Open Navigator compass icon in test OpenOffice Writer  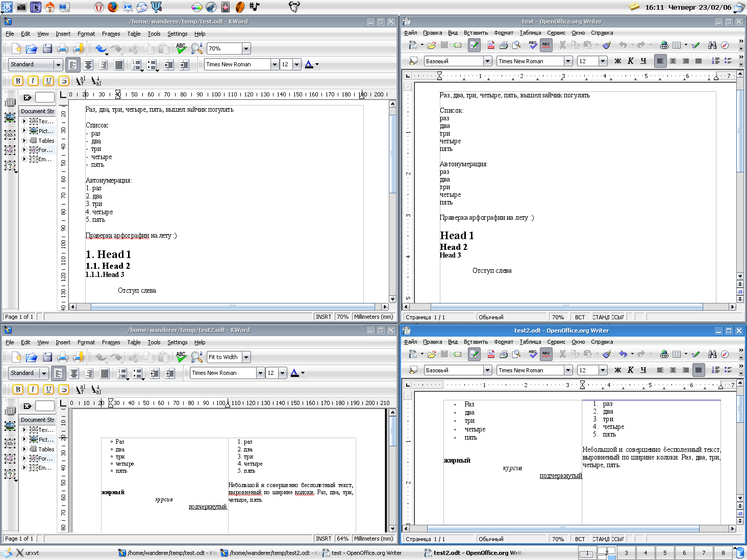point(725,45)
